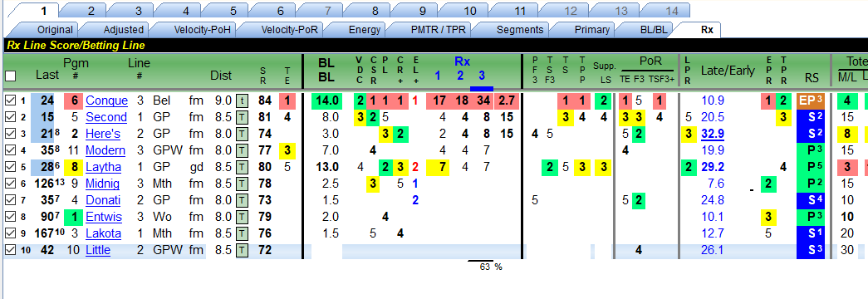Open the Modern horse link
Viewport: 868px width, 299px height.
(105, 150)
